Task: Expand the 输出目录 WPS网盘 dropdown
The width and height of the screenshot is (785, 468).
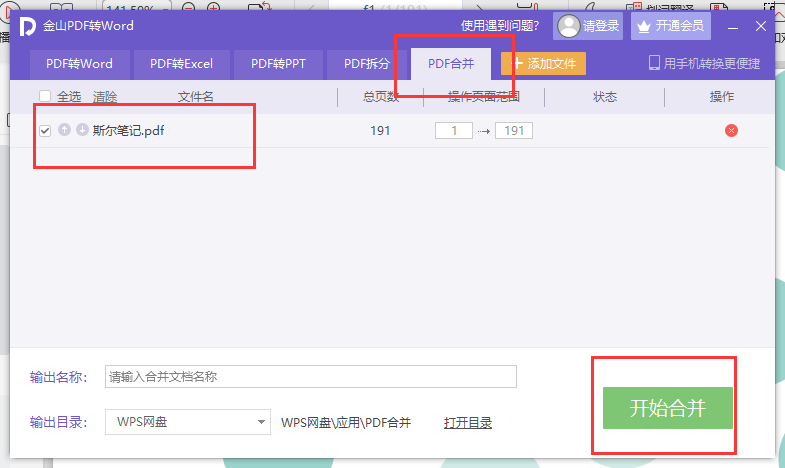Action: pyautogui.click(x=261, y=423)
